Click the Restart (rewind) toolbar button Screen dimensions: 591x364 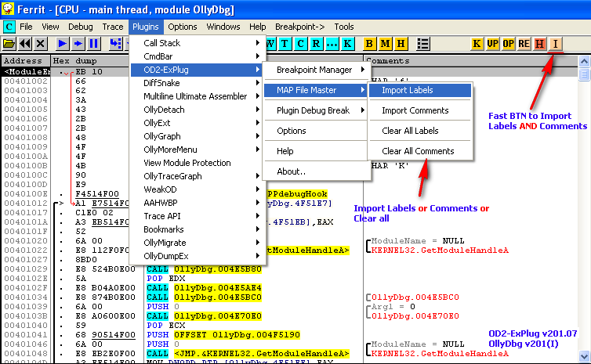tap(25, 44)
